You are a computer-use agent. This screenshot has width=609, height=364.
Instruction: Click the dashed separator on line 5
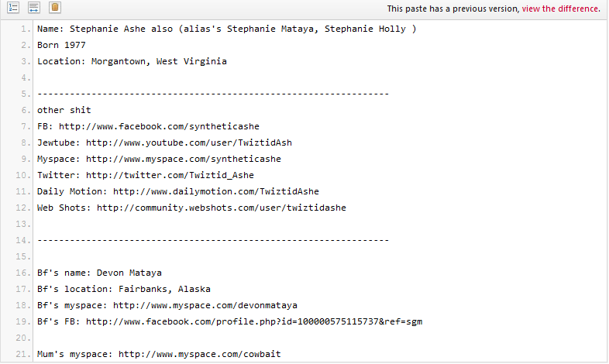point(212,94)
